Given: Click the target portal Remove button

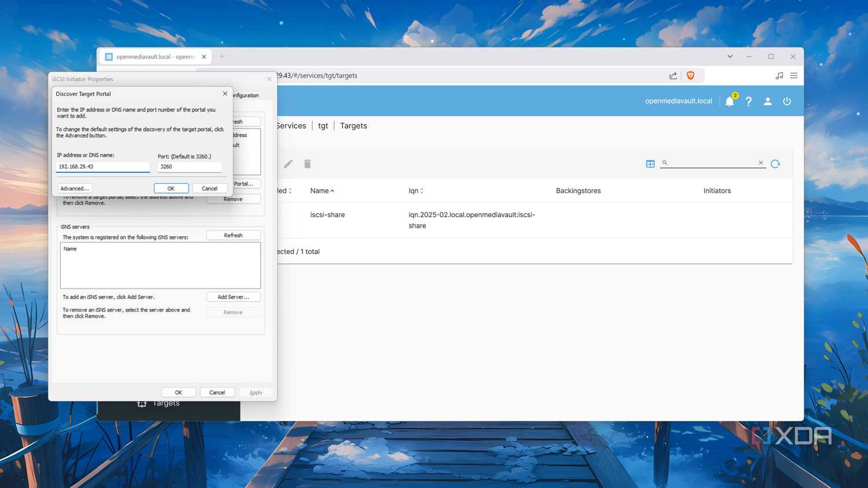Looking at the screenshot, I should tap(233, 199).
